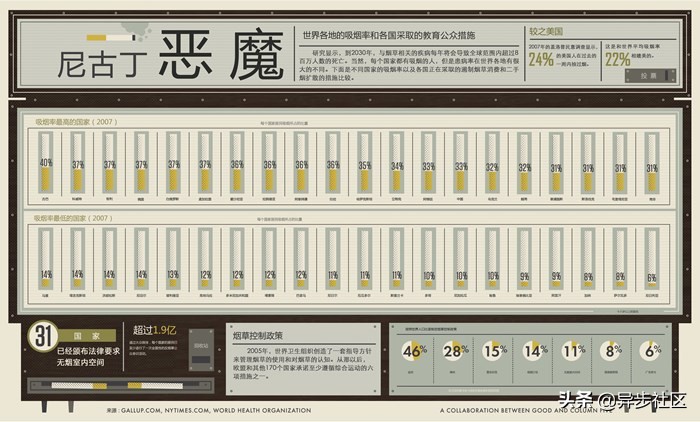Select the 11% pie chart

[x=573, y=351]
